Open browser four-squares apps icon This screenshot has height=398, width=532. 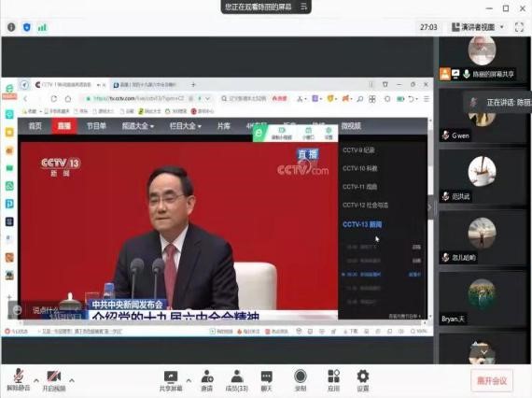[x=372, y=99]
